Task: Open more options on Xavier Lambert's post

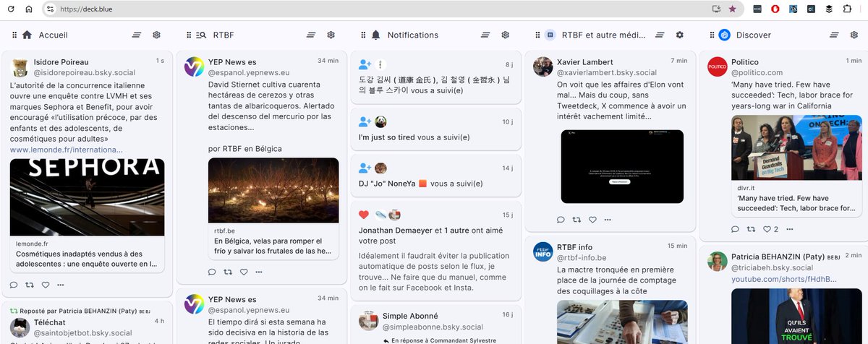Action: coord(608,220)
